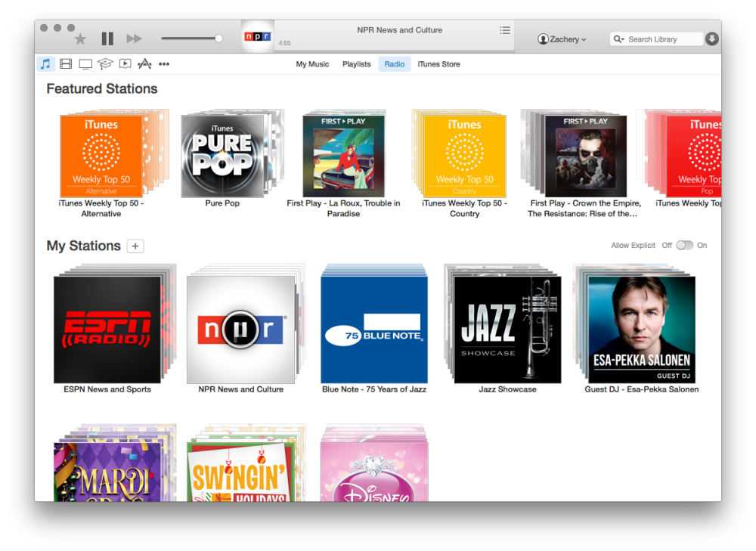This screenshot has height=551, width=756.
Task: Click the window zoom button
Action: click(x=71, y=28)
